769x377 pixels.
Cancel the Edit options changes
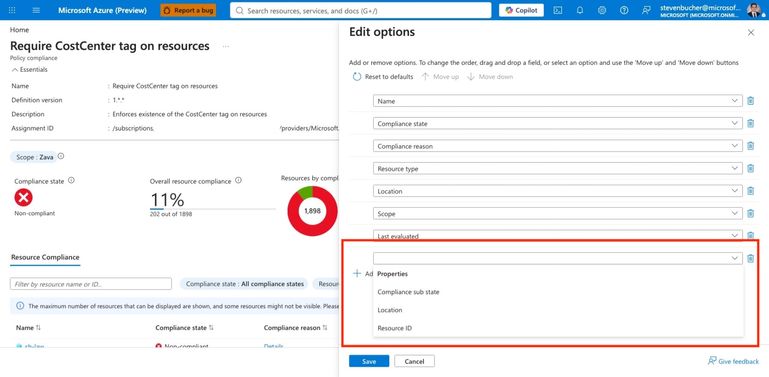(414, 361)
